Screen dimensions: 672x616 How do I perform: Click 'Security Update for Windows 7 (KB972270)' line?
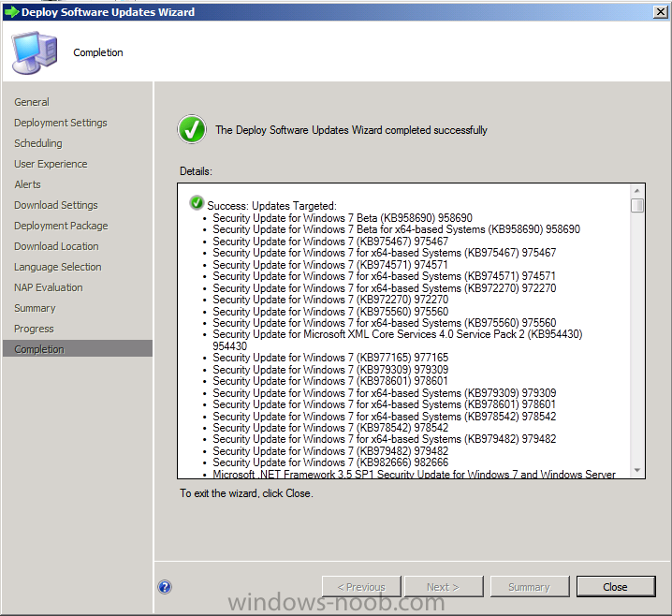click(330, 300)
